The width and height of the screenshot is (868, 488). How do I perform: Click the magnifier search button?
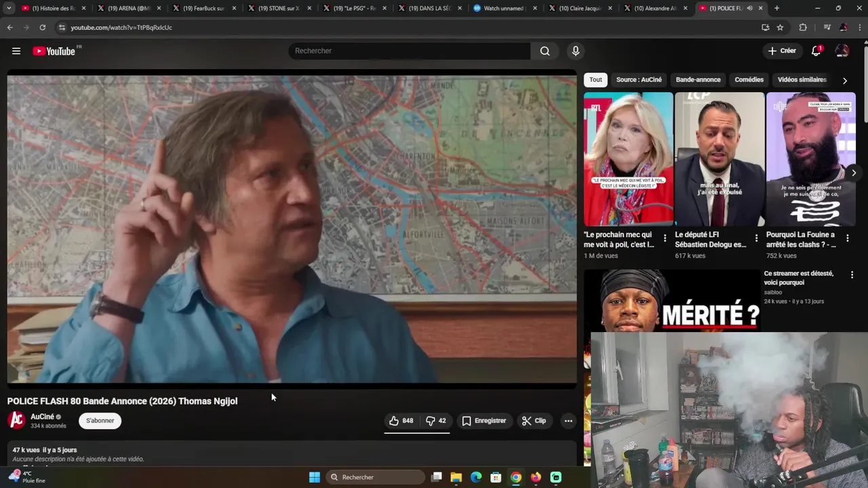coord(545,51)
